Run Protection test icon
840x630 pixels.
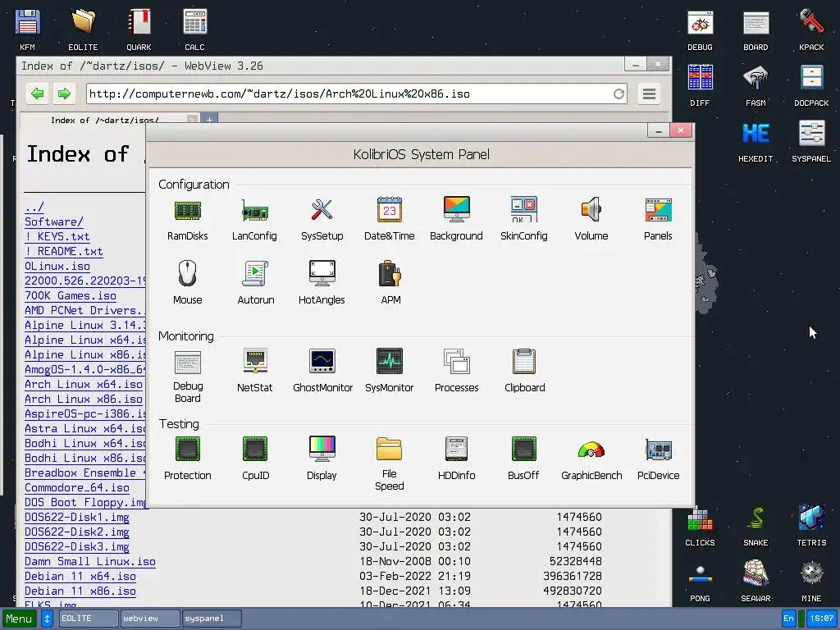click(188, 449)
